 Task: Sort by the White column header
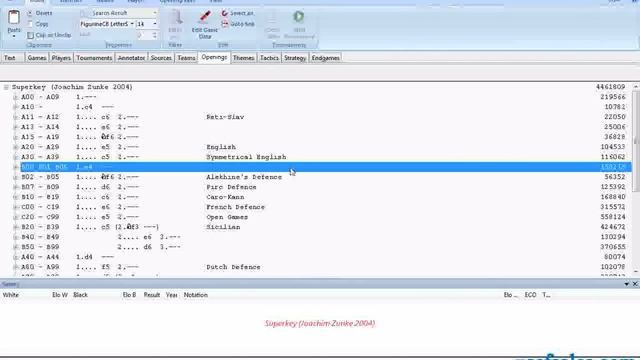11,295
